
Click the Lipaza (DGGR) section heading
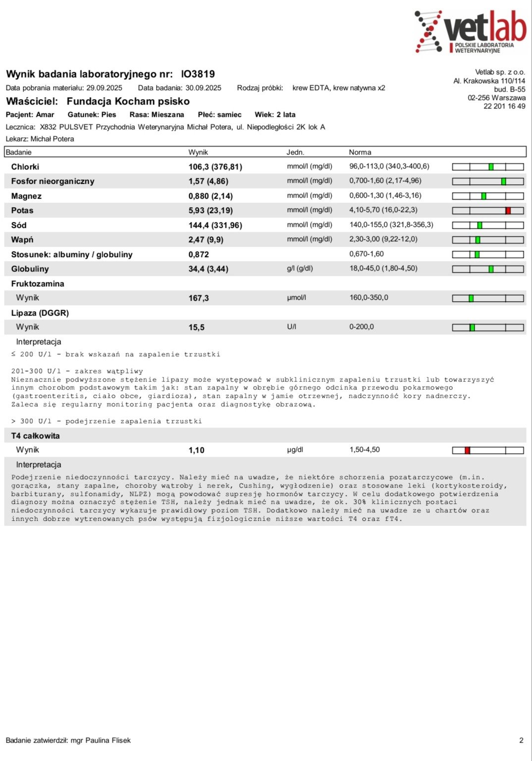[x=40, y=313]
